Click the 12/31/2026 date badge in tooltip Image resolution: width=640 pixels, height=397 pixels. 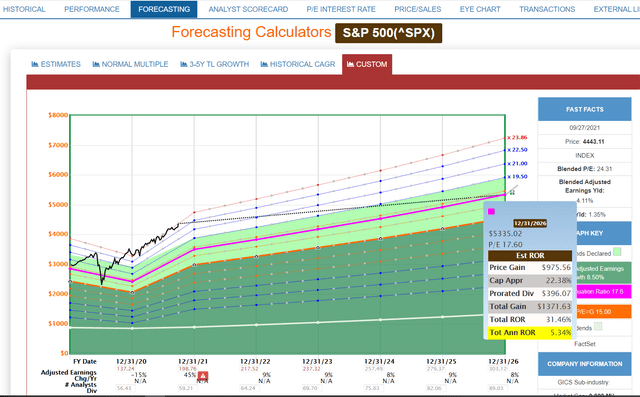tap(530, 223)
